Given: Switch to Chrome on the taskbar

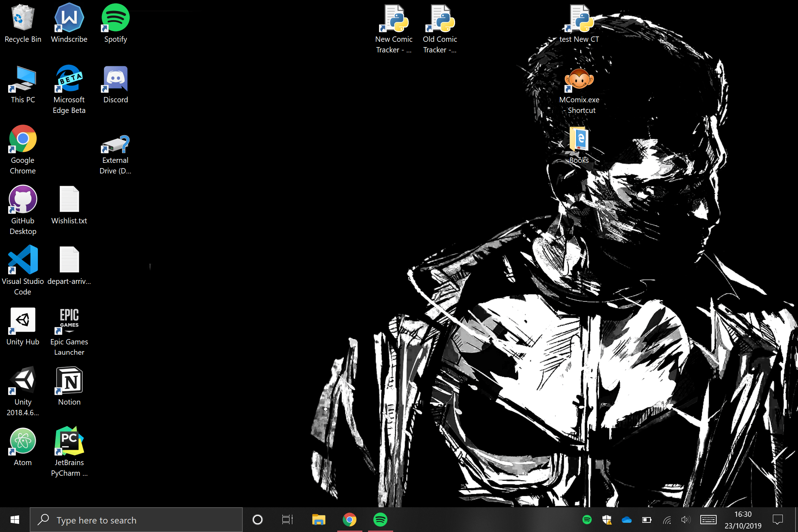Looking at the screenshot, I should click(x=349, y=520).
